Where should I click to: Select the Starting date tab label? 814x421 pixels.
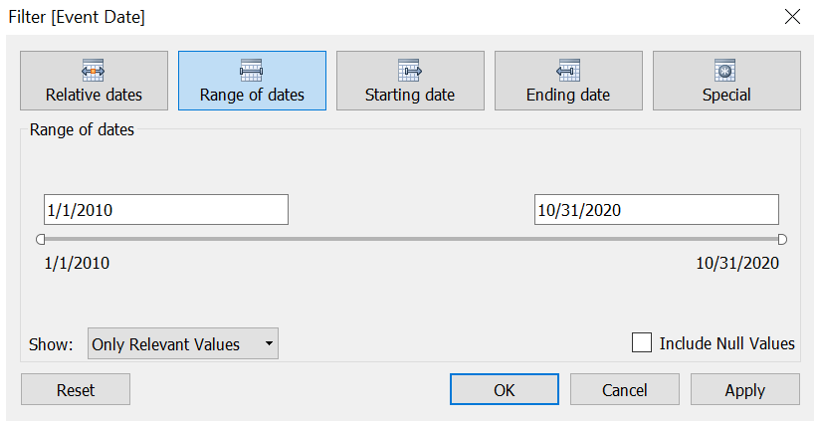(x=410, y=95)
